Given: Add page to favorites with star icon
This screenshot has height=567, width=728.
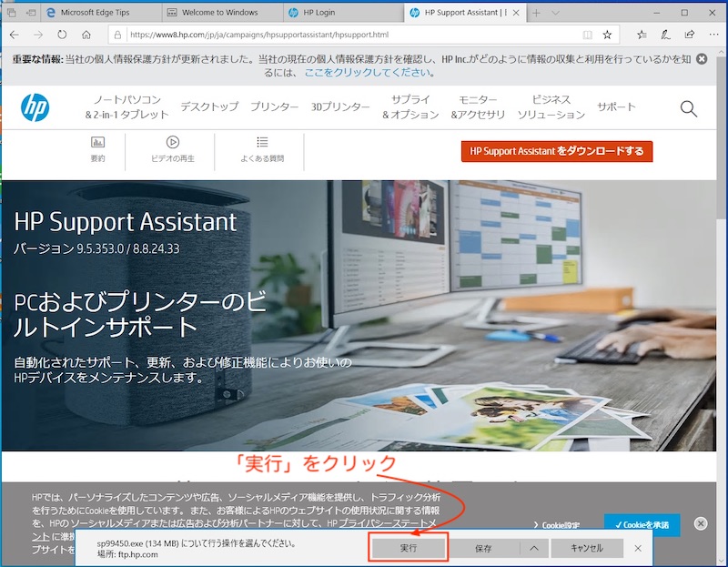Looking at the screenshot, I should click(607, 35).
